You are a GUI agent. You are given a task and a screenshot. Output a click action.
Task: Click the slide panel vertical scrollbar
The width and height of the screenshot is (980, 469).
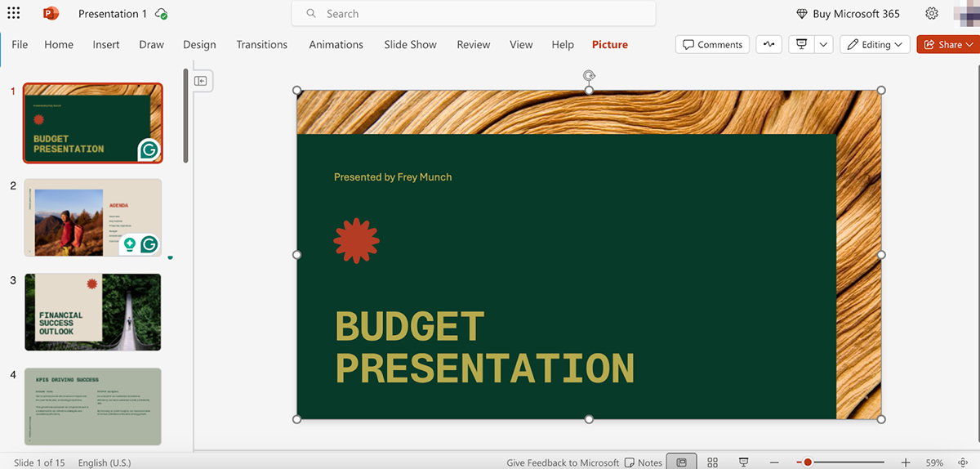click(186, 116)
